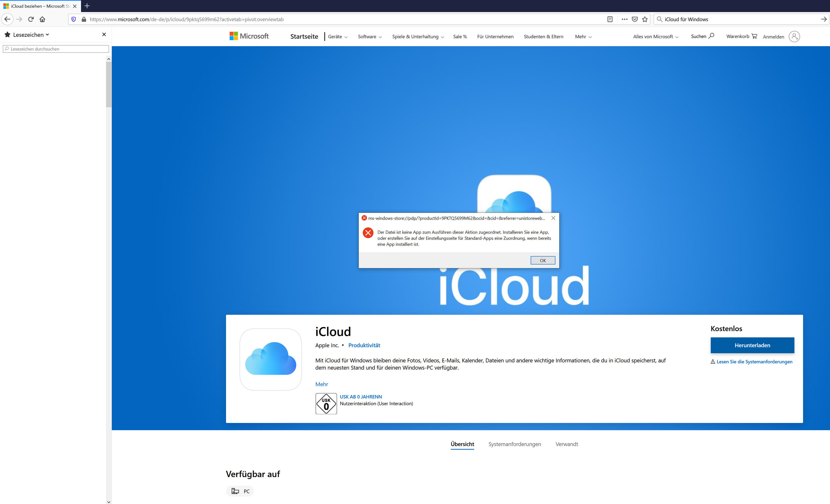The image size is (830, 504).
Task: Click the USK 0 rating badge
Action: (326, 403)
